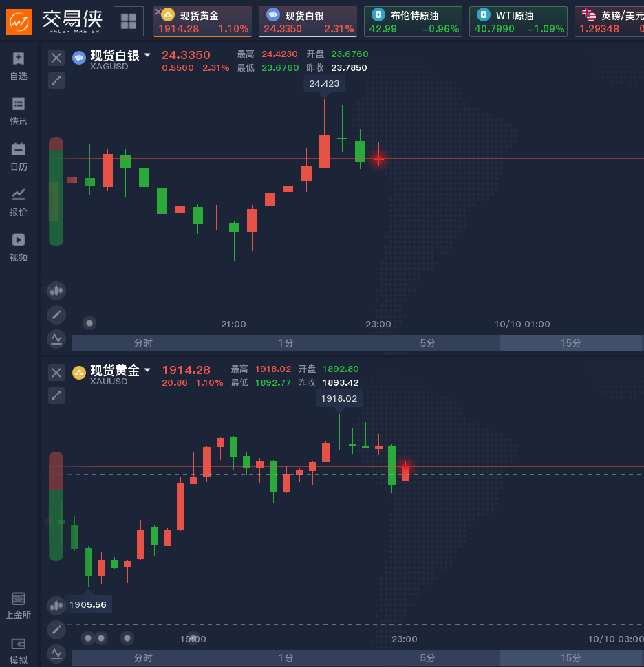Viewport: 644px width, 667px height.
Task: Click the event dot on silver timeline
Action: click(x=89, y=323)
